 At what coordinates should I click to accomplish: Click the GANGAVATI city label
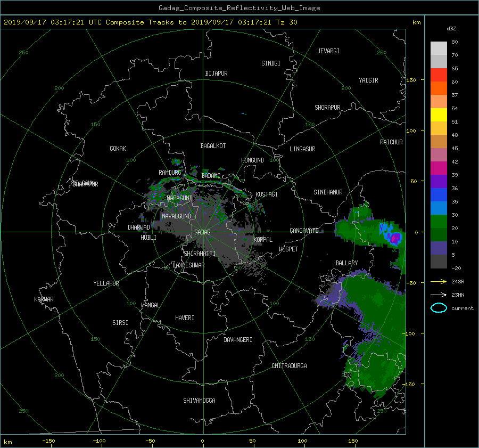[304, 231]
